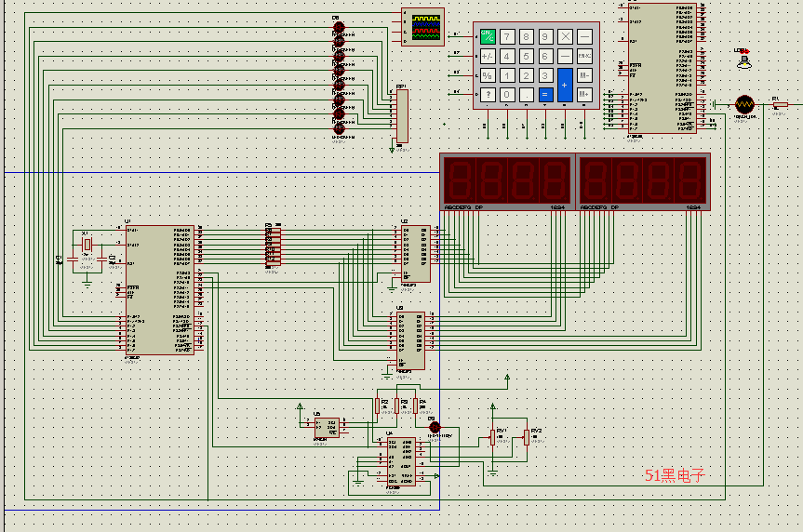Tap the 3 key on the keypad
Screen dimensions: 803x532
(545, 75)
